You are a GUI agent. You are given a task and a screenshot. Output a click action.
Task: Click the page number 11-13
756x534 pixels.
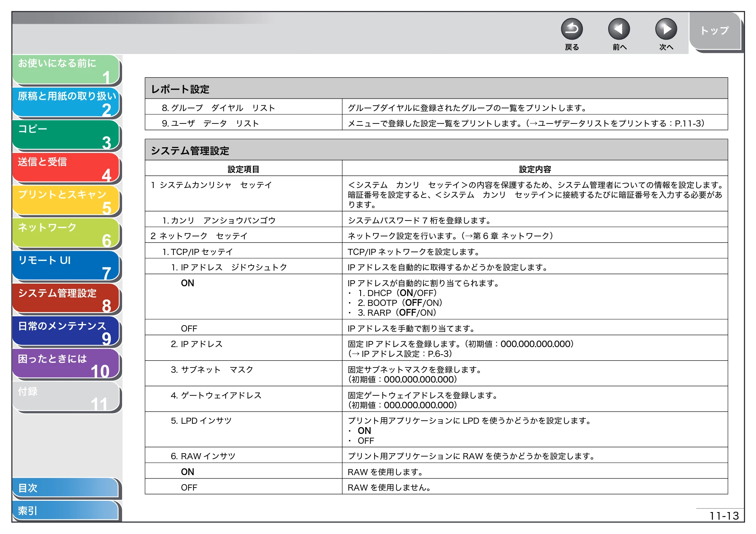point(724,516)
